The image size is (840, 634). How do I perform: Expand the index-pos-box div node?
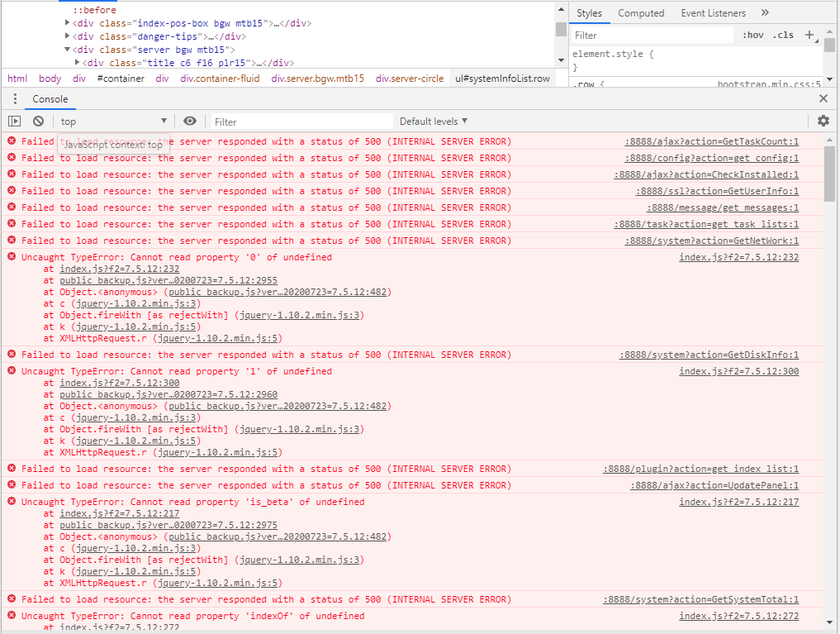68,22
